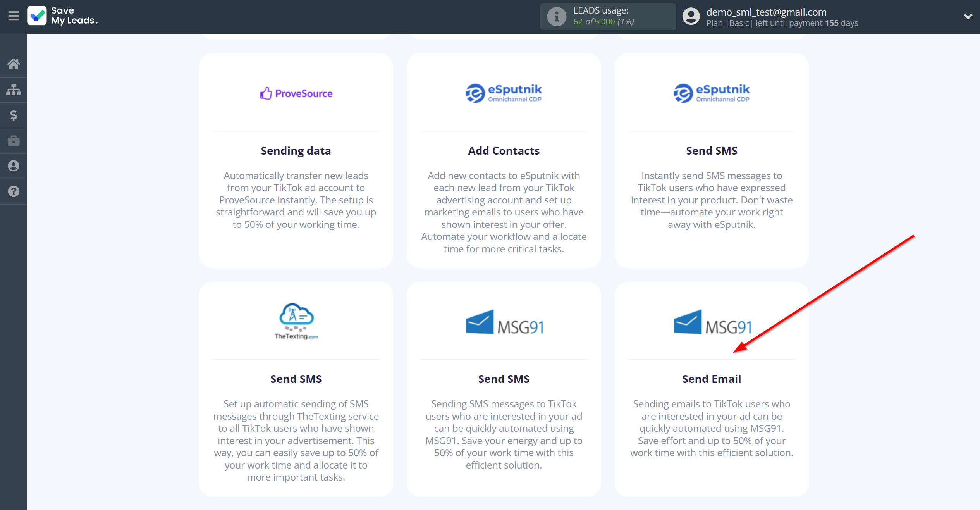
Task: Click the LEADS usage info icon
Action: [557, 17]
